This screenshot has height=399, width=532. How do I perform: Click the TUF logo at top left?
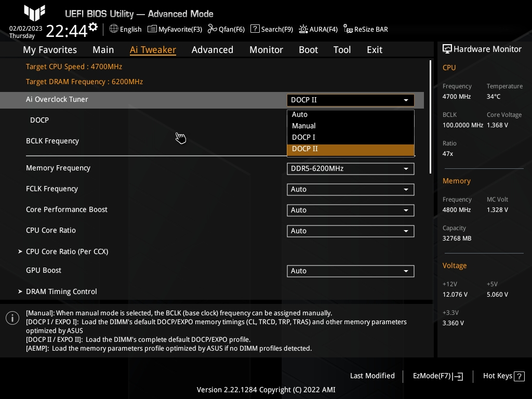[x=35, y=12]
